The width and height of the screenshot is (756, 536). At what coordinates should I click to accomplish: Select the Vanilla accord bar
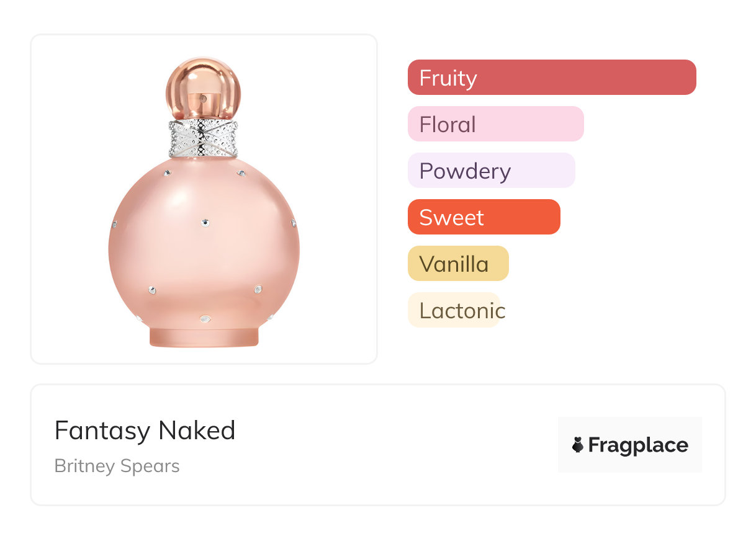pyautogui.click(x=457, y=264)
